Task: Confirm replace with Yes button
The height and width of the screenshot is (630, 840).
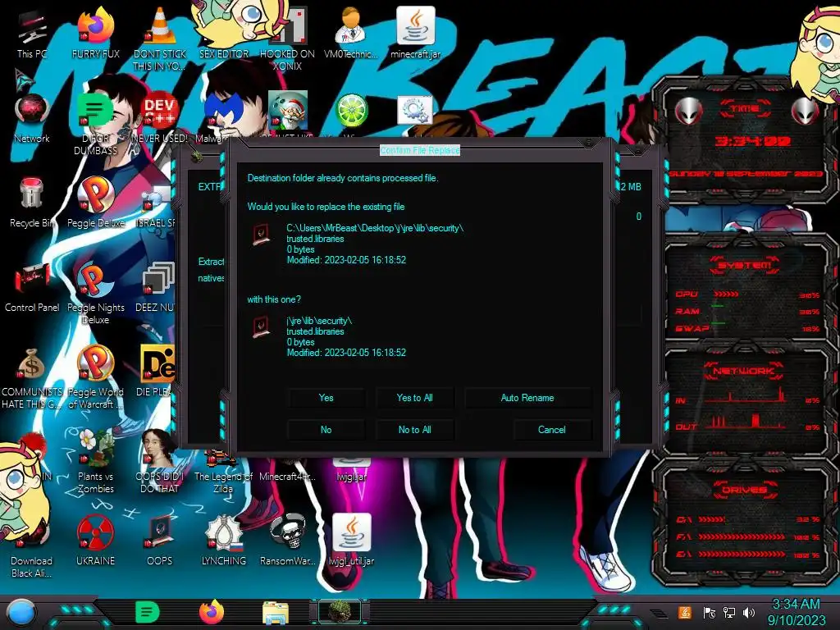Action: pyautogui.click(x=326, y=398)
